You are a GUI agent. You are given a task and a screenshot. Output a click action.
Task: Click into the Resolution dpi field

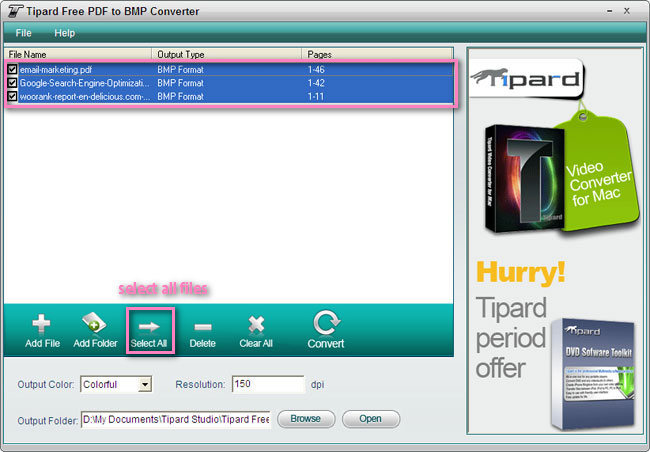point(268,384)
